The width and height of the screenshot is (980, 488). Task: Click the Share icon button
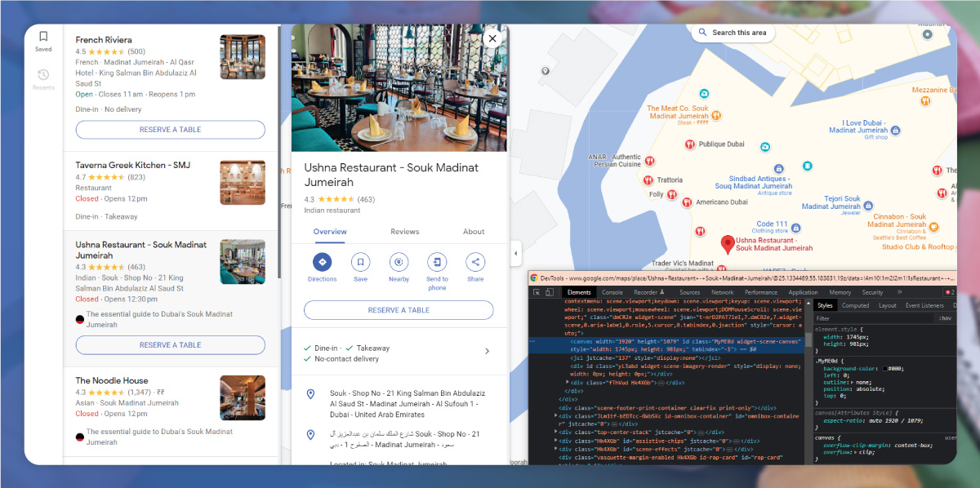pos(475,262)
